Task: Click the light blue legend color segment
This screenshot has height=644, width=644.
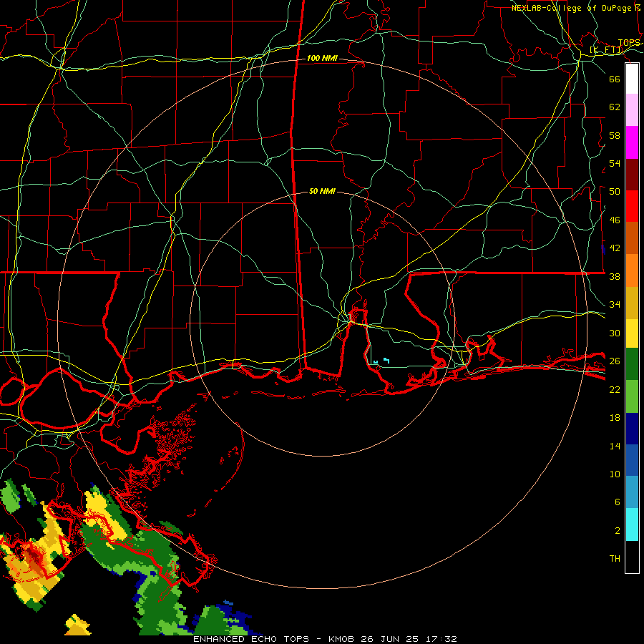Action: coord(632,492)
